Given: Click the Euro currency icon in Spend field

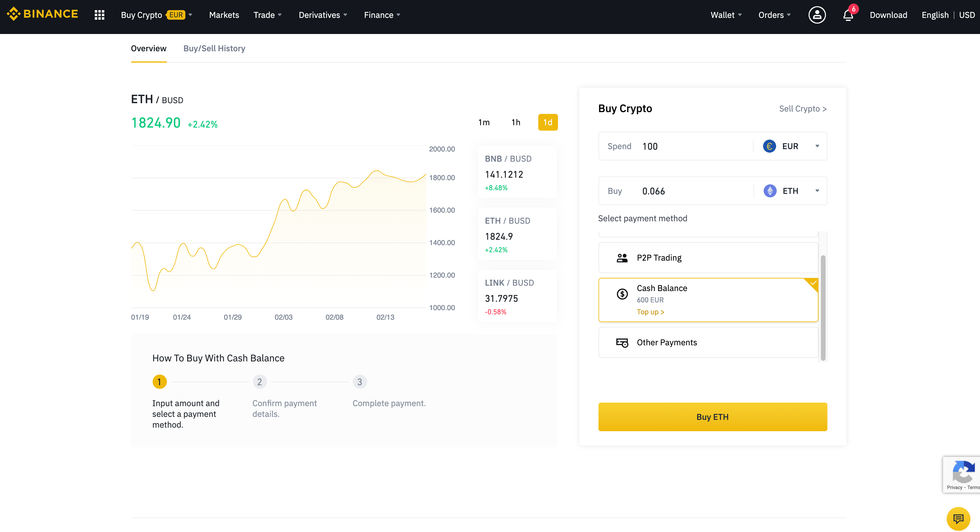Looking at the screenshot, I should (769, 146).
